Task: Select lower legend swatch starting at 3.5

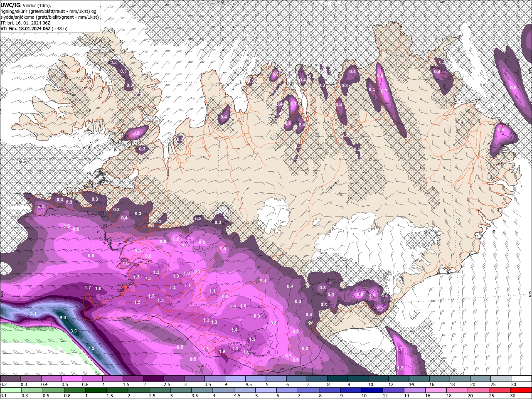Action: pos(202,390)
